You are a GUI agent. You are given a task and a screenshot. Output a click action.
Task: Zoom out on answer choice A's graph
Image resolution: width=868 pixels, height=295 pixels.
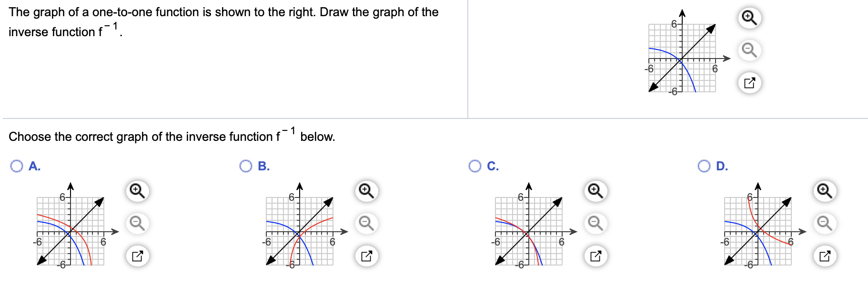pyautogui.click(x=137, y=223)
